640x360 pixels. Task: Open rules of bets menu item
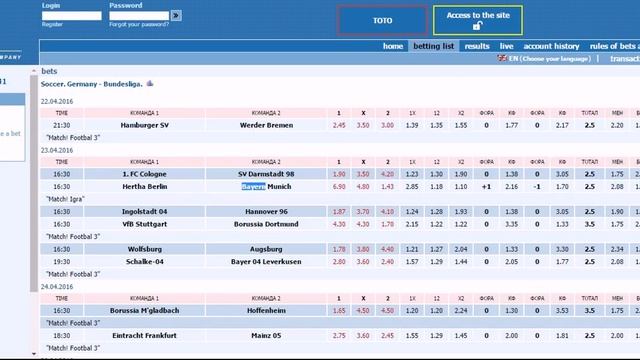(x=615, y=46)
